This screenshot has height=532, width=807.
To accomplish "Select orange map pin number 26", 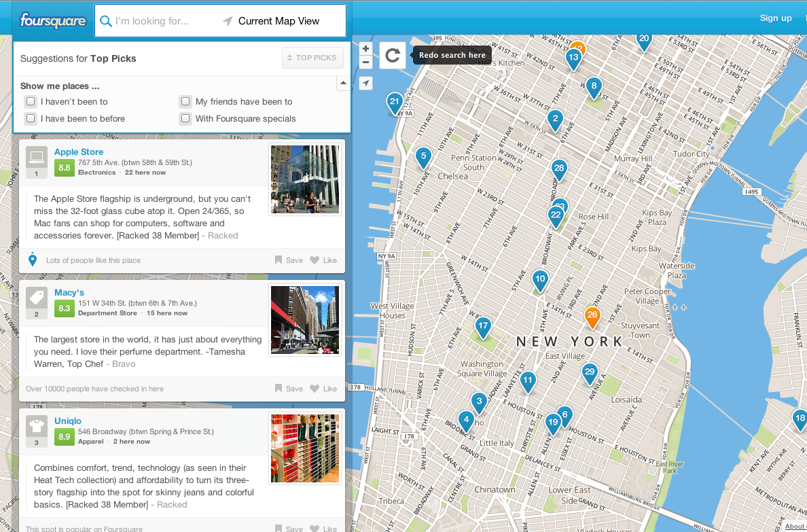I will [592, 317].
